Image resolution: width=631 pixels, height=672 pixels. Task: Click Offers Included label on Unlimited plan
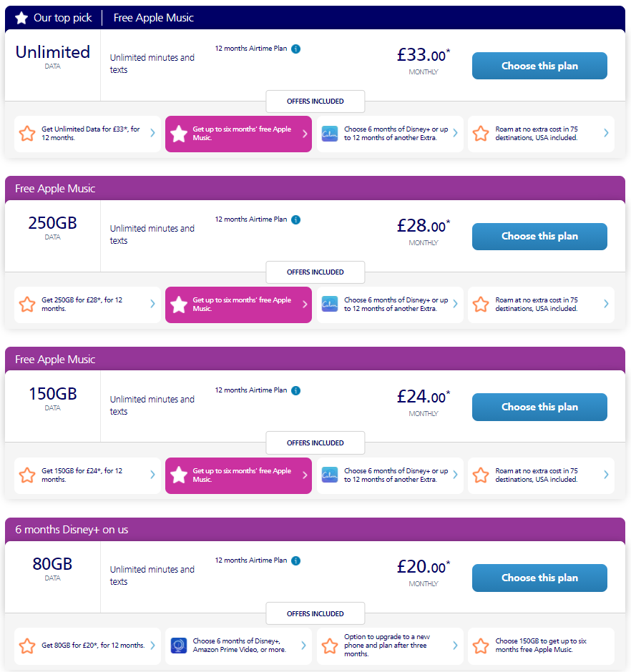[x=315, y=102]
